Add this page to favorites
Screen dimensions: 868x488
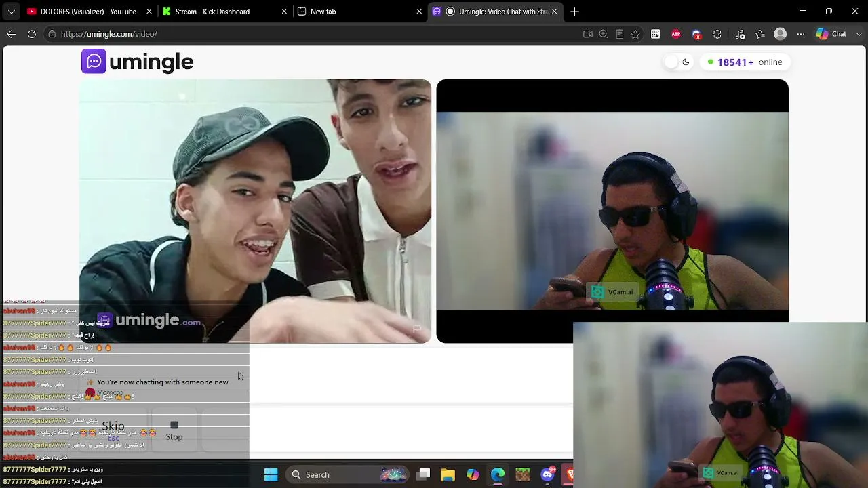(635, 34)
